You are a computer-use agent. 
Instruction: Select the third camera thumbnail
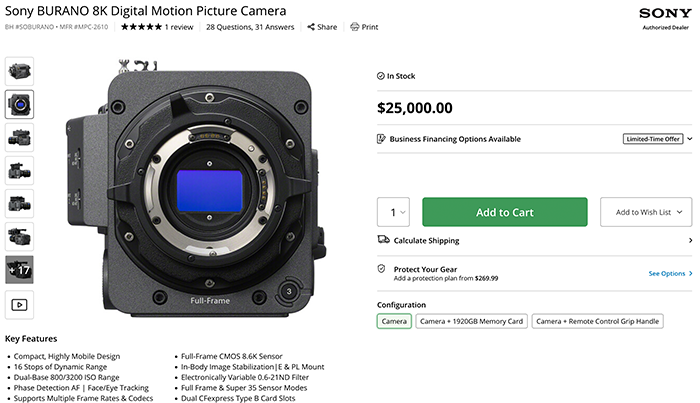[19, 137]
